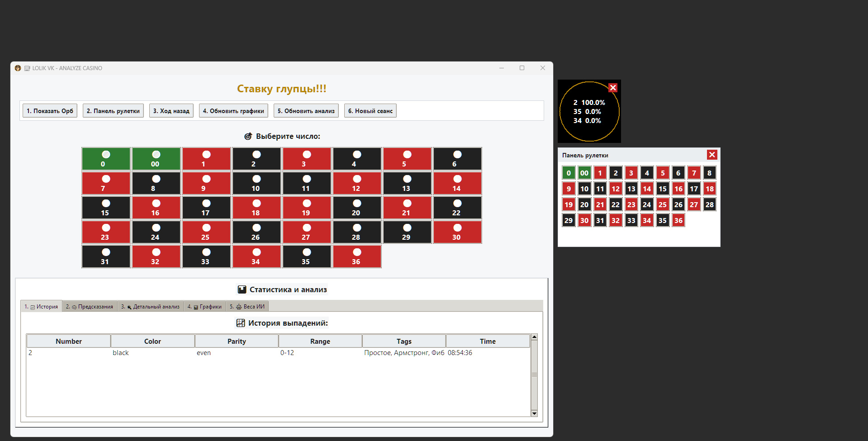Choose red 5 in the main number grid
Image resolution: width=868 pixels, height=441 pixels.
407,159
